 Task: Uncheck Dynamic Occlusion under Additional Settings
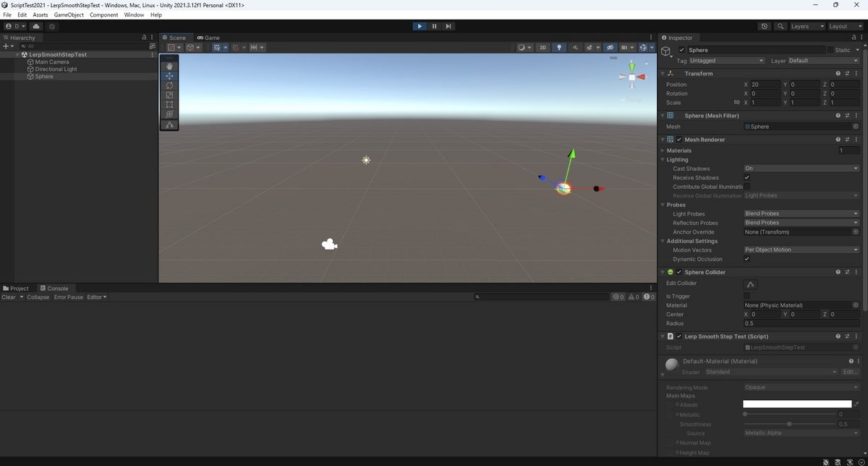(747, 259)
